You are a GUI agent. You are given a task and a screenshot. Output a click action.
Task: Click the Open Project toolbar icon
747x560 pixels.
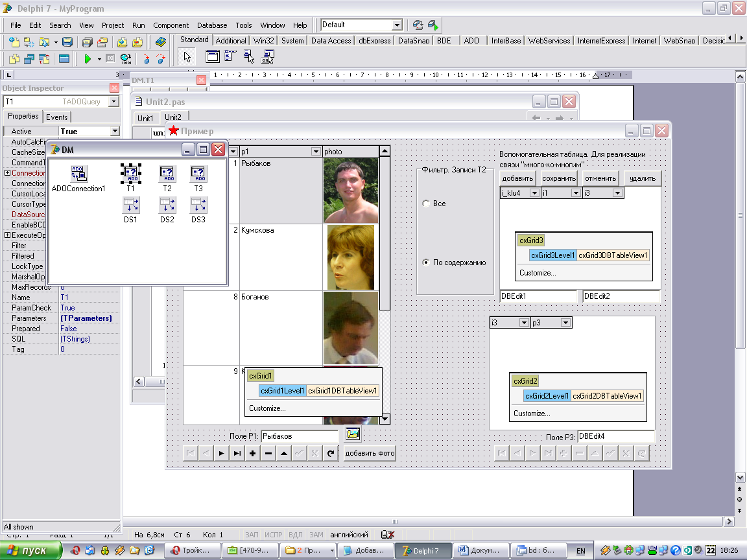tap(102, 42)
